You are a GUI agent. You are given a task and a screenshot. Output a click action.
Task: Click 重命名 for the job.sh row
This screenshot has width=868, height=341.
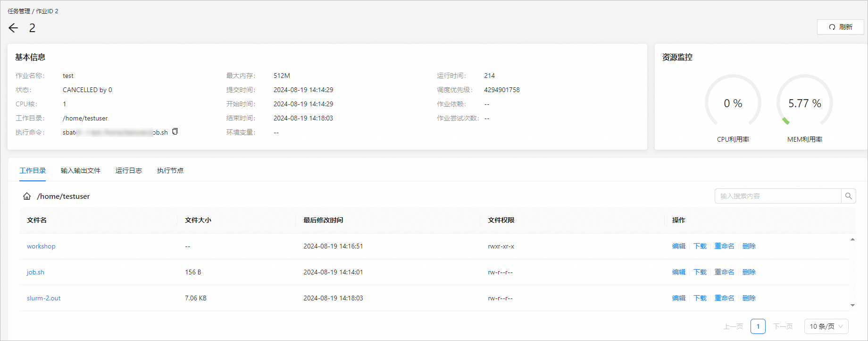click(725, 272)
